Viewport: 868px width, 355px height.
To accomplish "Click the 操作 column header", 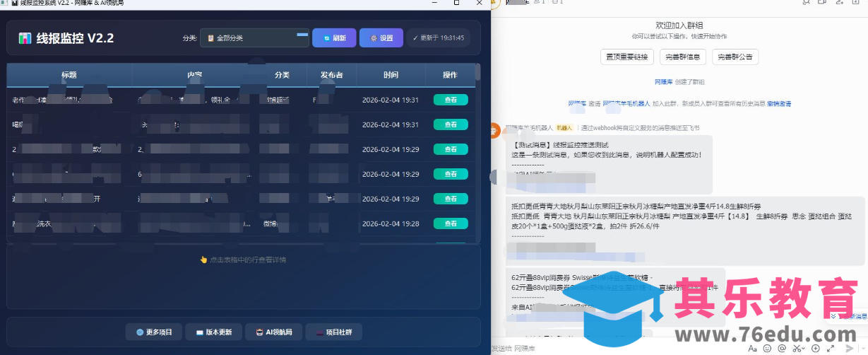I will coord(450,75).
